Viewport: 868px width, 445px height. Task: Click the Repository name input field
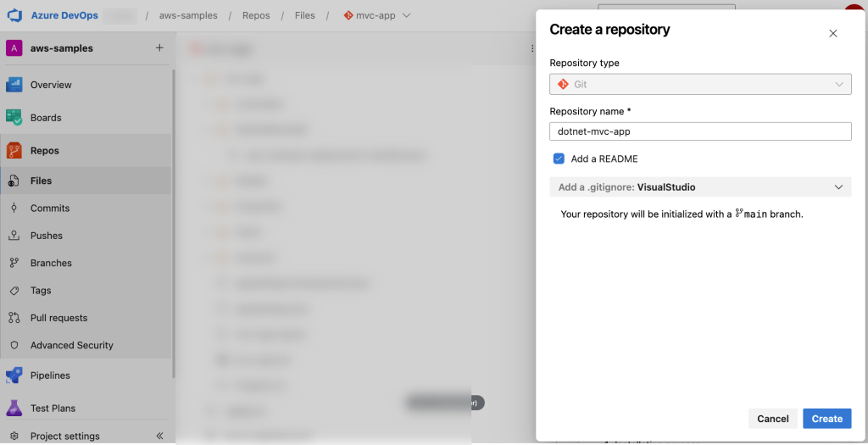click(700, 131)
